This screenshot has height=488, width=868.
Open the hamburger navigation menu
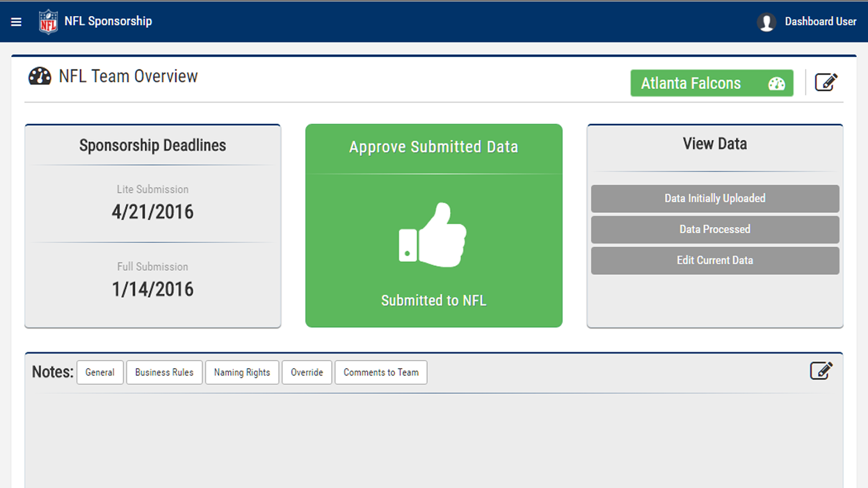click(16, 22)
